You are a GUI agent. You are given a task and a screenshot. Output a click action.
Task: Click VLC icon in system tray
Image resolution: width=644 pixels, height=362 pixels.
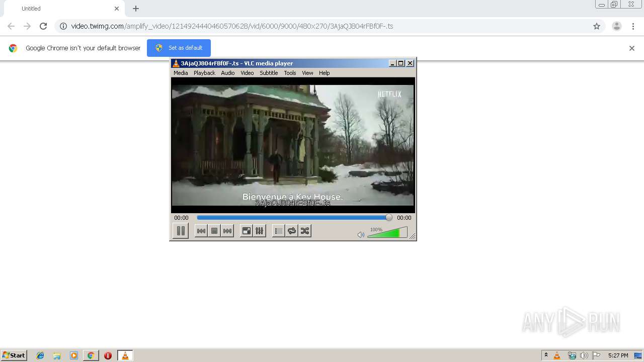pyautogui.click(x=557, y=355)
